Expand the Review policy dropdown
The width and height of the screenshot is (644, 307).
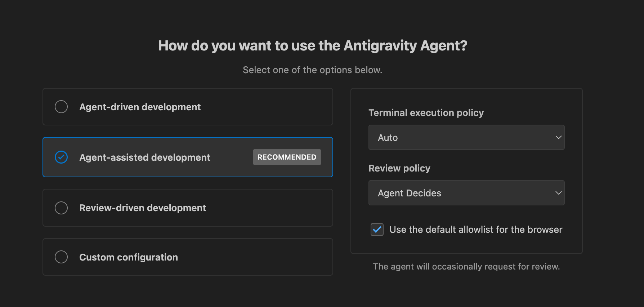tap(466, 193)
